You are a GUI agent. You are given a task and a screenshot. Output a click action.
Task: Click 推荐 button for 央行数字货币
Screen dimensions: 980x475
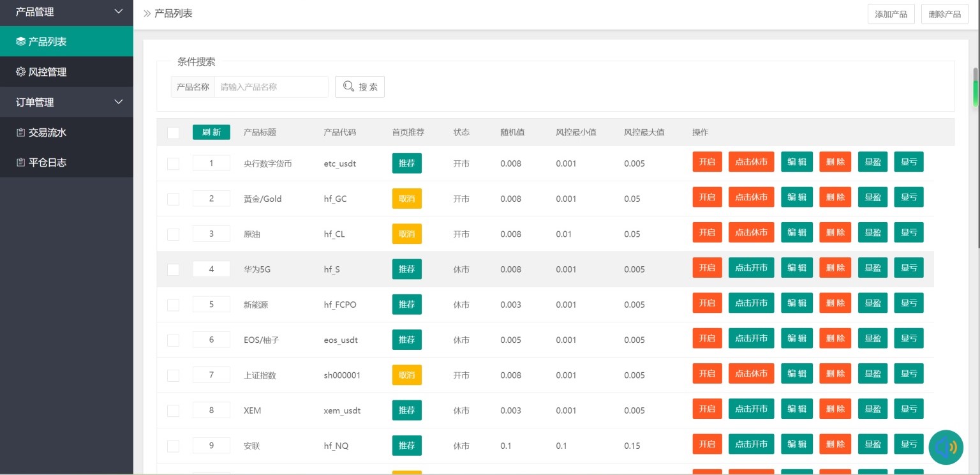(407, 163)
